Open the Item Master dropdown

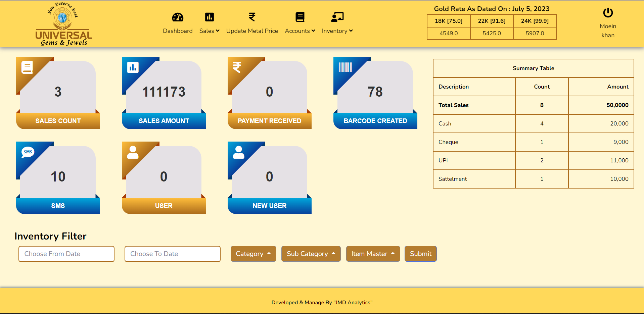click(373, 254)
